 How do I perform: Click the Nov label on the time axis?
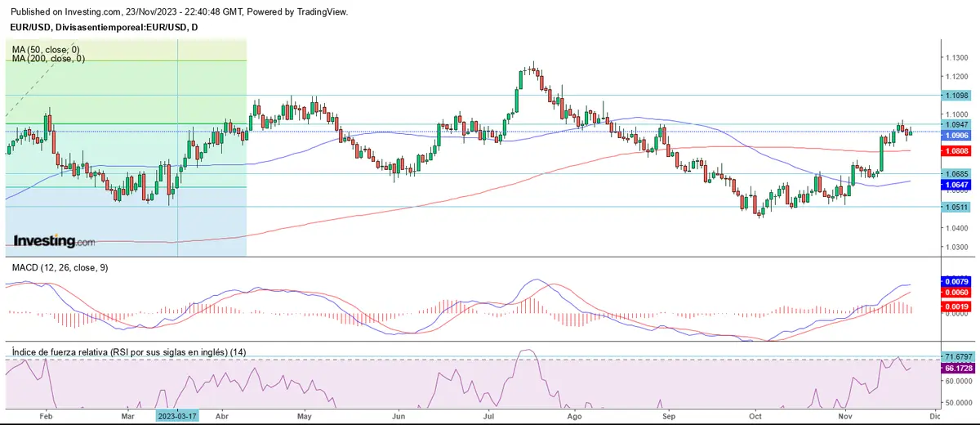(844, 415)
